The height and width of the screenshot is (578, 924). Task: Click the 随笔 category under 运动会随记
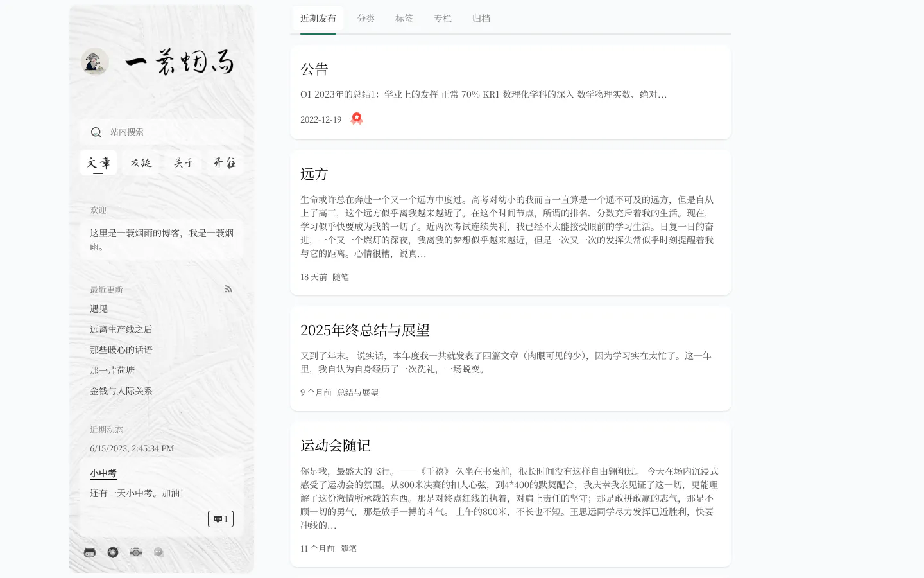point(348,548)
